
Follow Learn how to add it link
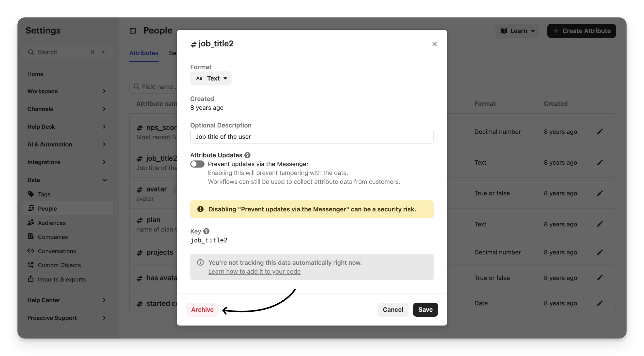(x=254, y=271)
